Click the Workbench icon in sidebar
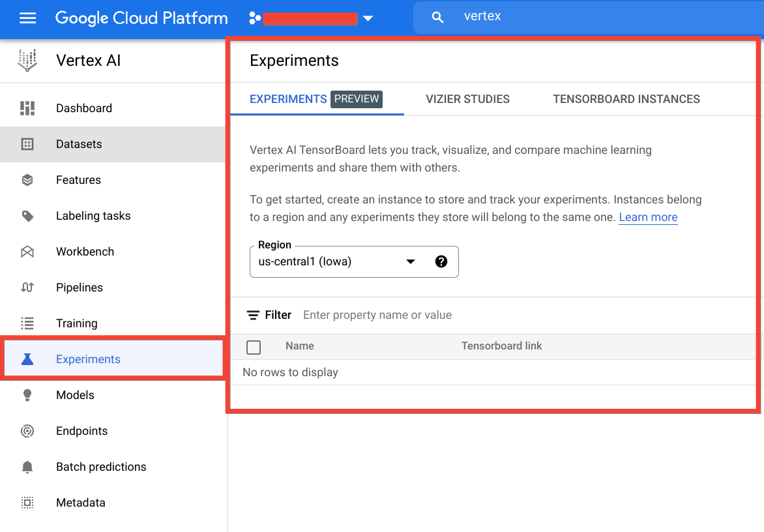The image size is (764, 532). (27, 252)
